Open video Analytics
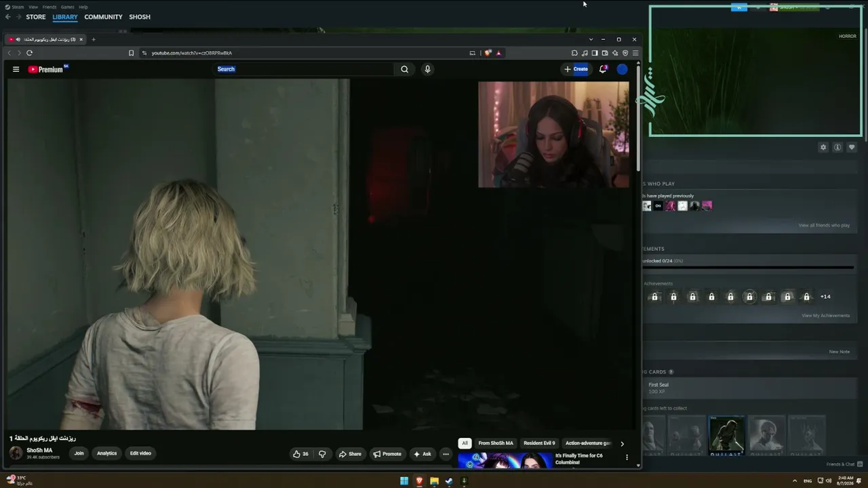Viewport: 868px width, 488px height. pos(106,453)
